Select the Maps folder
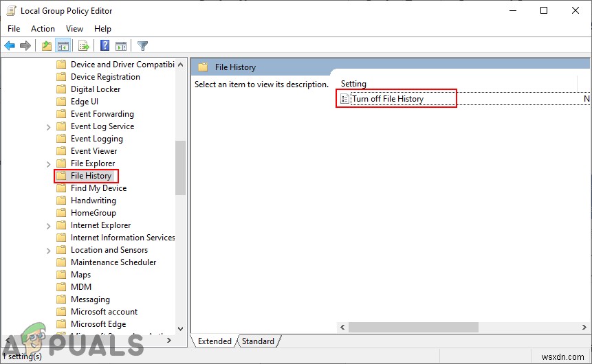592x364 pixels. (x=81, y=275)
